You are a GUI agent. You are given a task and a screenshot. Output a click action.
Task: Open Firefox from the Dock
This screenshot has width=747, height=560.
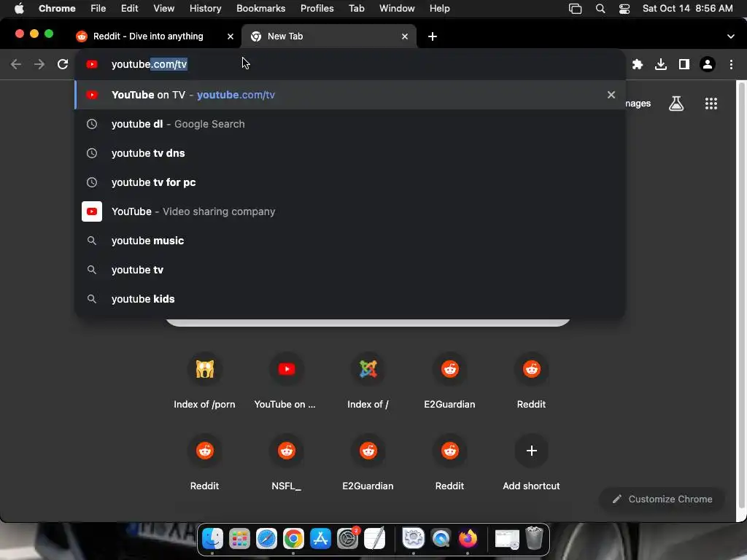[468, 539]
